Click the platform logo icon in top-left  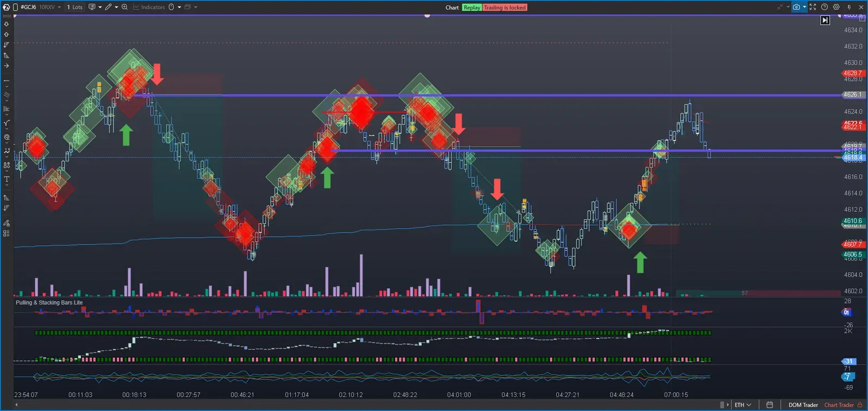pos(6,7)
